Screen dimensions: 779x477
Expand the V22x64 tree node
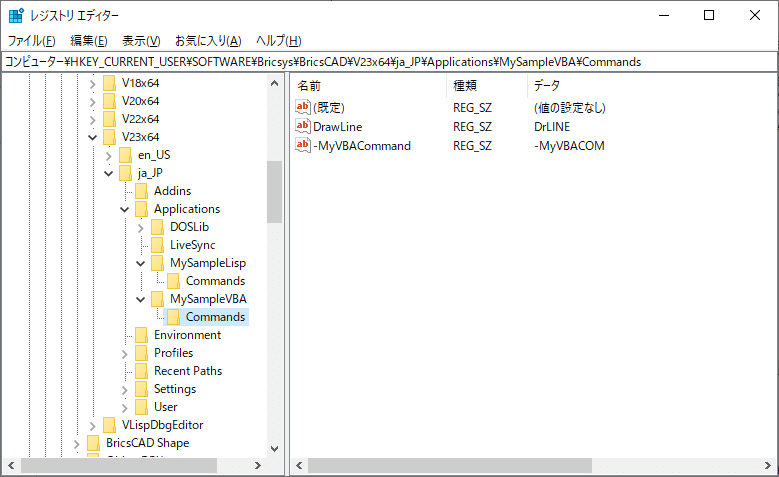click(x=92, y=120)
